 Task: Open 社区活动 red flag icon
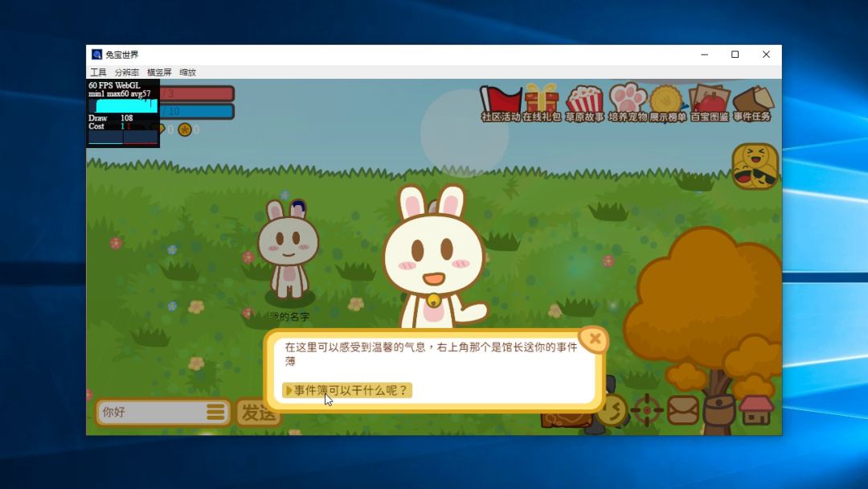click(501, 102)
